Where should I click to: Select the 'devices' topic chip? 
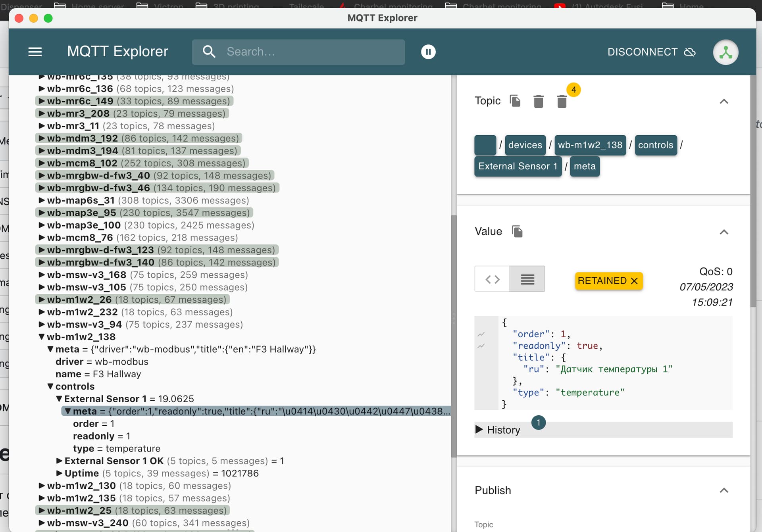[525, 145]
